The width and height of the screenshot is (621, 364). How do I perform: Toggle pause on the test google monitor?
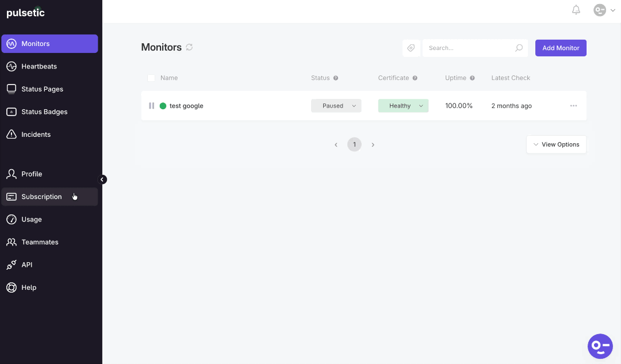151,105
